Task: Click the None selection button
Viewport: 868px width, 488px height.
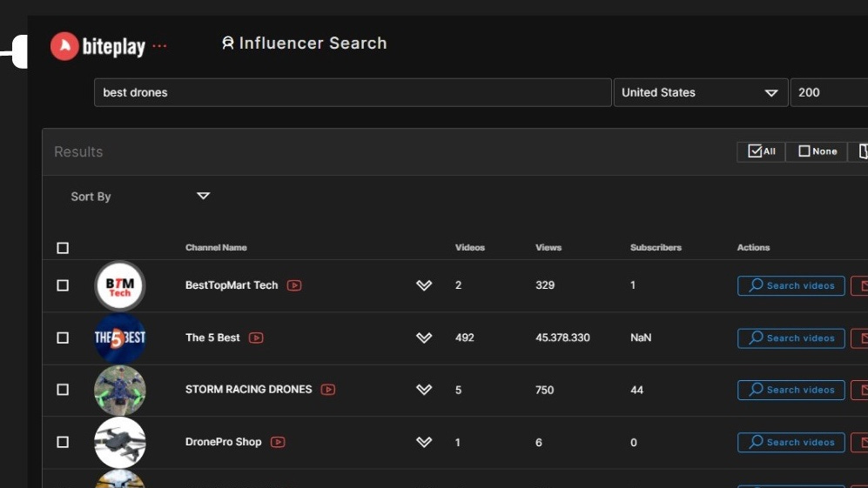Action: point(817,151)
